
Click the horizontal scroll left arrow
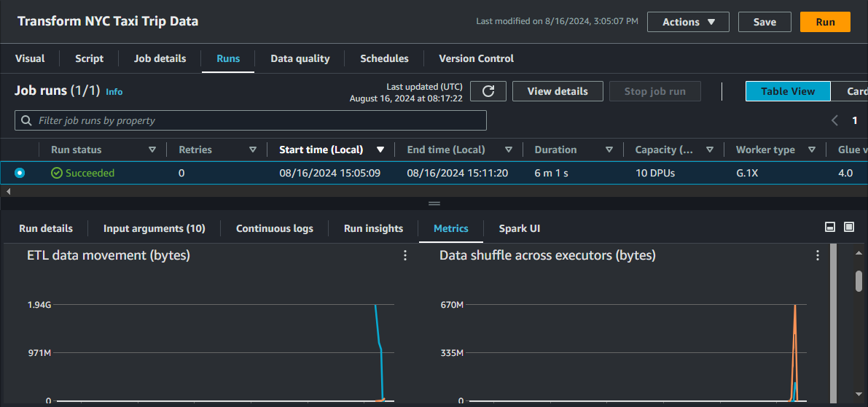click(x=8, y=191)
